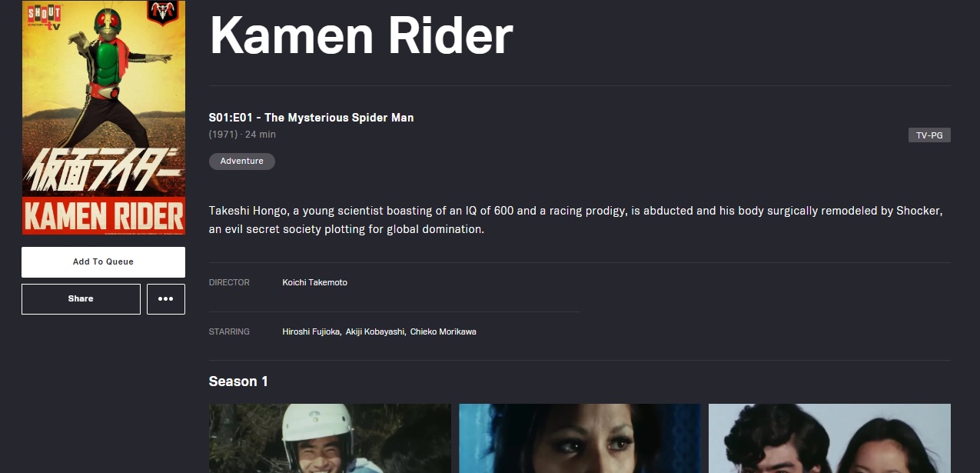
Task: Select the Adventure genre tag
Action: click(x=242, y=162)
